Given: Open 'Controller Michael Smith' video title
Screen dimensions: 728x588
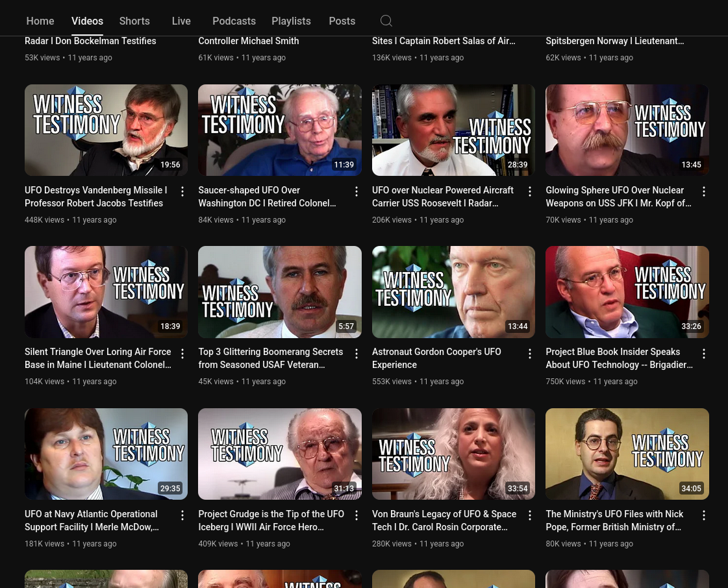Looking at the screenshot, I should point(248,41).
